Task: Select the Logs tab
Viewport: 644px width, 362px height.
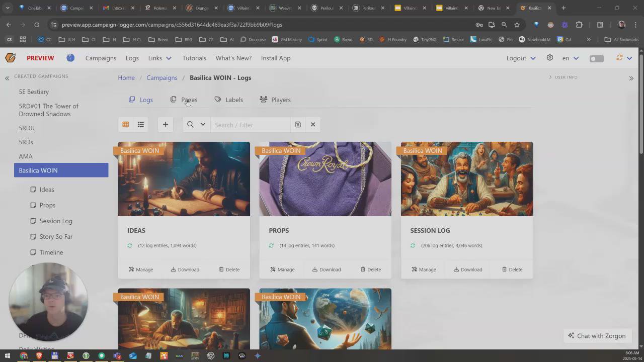Action: (141, 100)
